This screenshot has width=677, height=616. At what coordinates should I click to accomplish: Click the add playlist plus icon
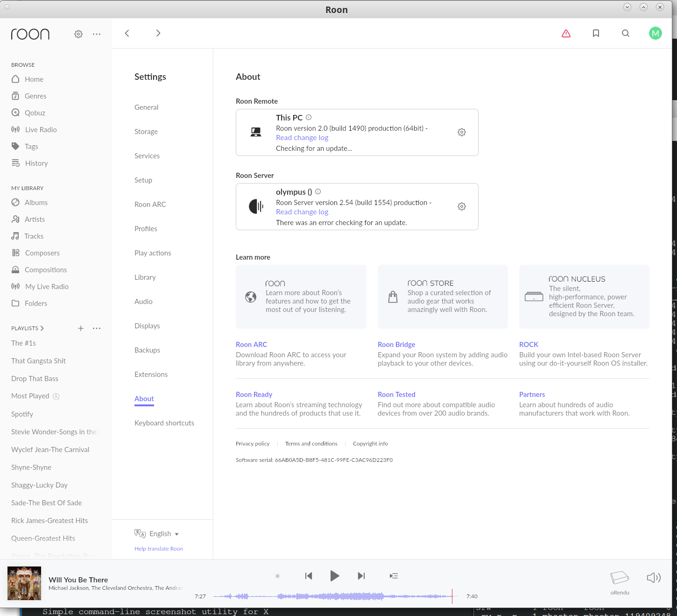point(81,328)
